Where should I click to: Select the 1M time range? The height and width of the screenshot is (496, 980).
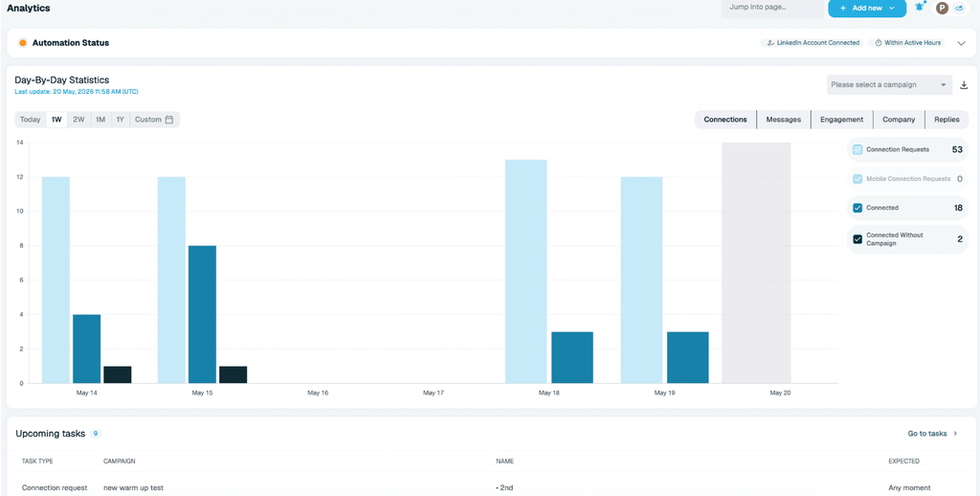tap(100, 120)
